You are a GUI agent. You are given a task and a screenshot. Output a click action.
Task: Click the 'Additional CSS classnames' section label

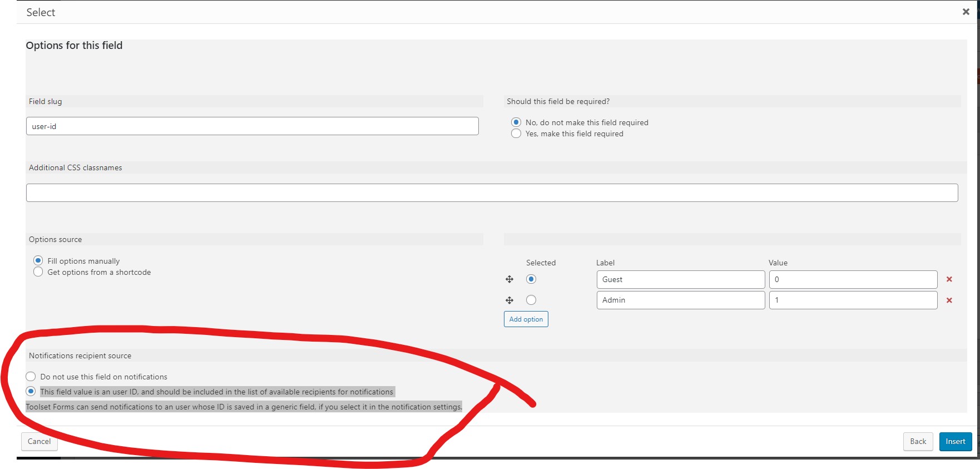pyautogui.click(x=76, y=167)
